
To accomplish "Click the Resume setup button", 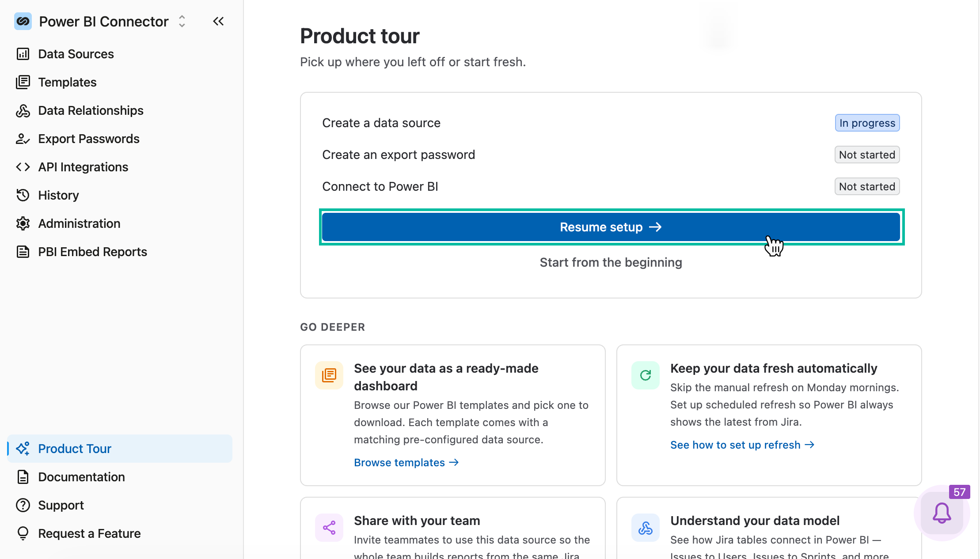I will click(611, 227).
